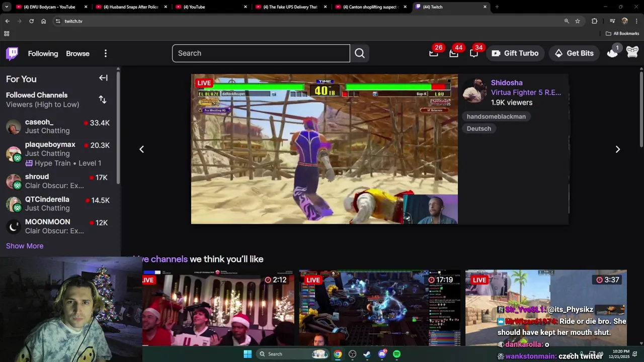This screenshot has height=362, width=644.
Task: Open the user avatar menu
Action: (632, 52)
